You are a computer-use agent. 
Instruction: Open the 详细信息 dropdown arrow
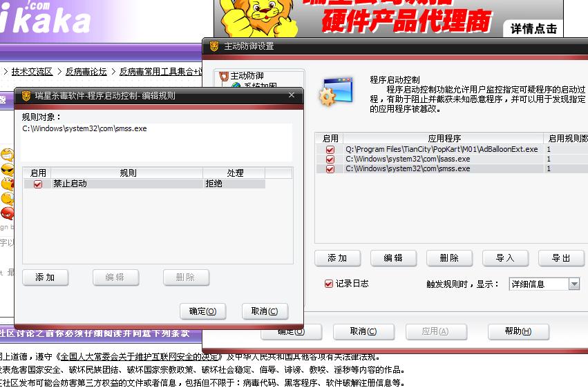click(x=573, y=284)
